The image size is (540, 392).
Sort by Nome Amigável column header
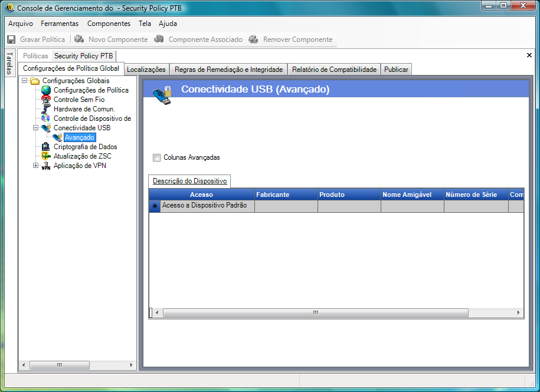pos(413,195)
